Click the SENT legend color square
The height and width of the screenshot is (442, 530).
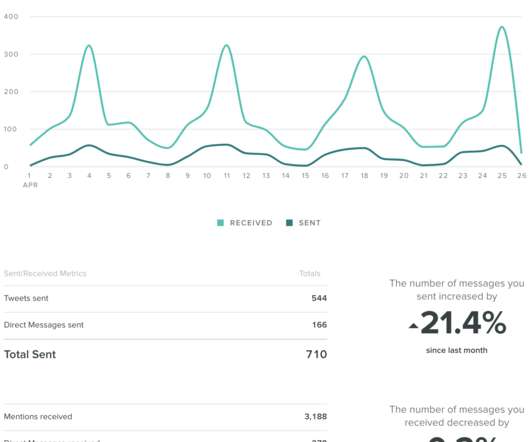pyautogui.click(x=289, y=223)
